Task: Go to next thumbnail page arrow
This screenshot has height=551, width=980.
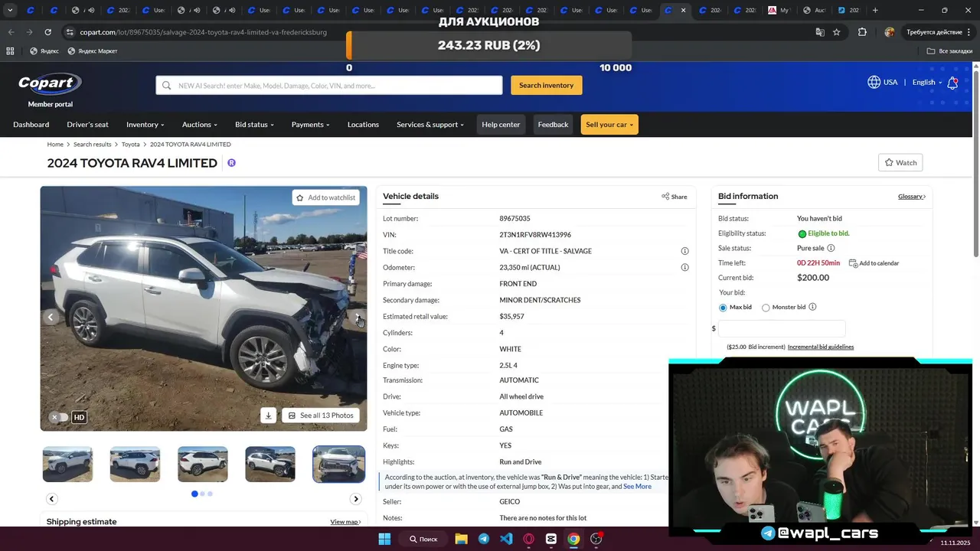Action: coord(355,499)
